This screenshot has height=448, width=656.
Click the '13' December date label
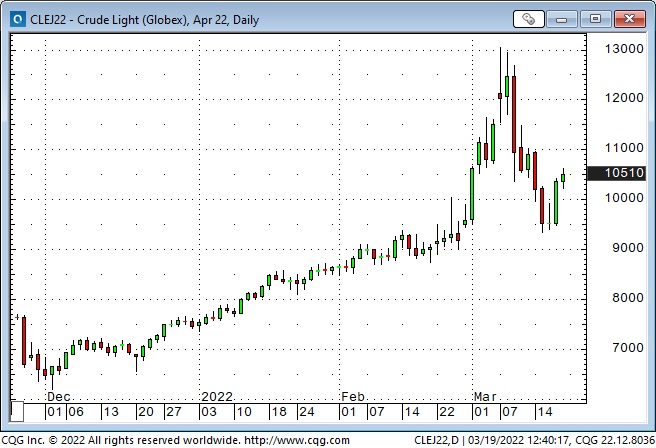pyautogui.click(x=111, y=412)
